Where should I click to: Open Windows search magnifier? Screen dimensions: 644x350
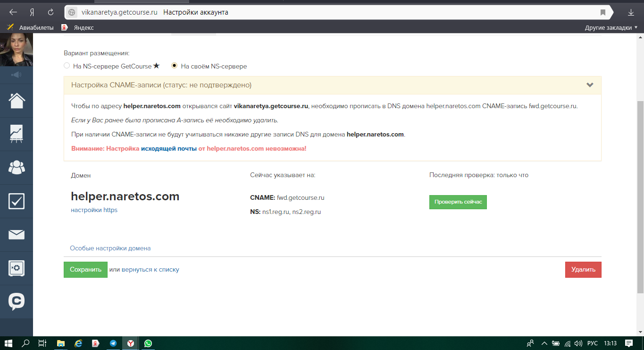pos(26,343)
